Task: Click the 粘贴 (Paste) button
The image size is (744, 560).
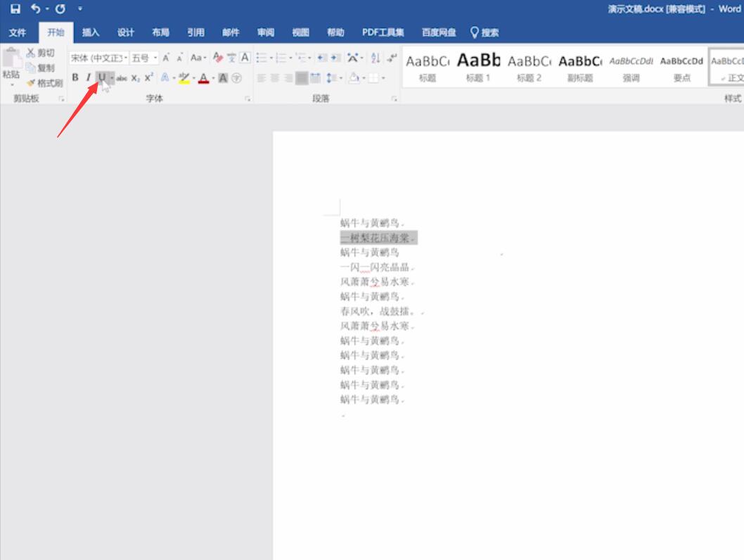Action: tap(11, 66)
